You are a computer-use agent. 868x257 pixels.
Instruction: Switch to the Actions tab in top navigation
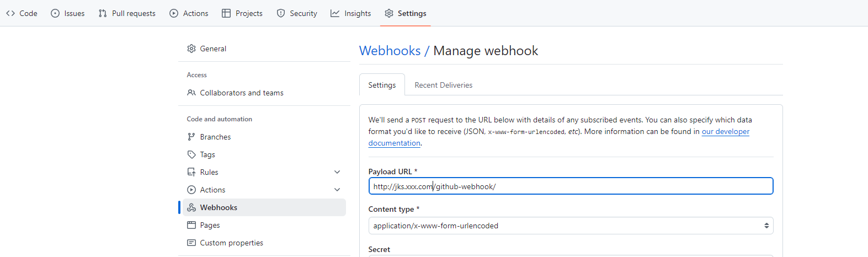[x=189, y=13]
